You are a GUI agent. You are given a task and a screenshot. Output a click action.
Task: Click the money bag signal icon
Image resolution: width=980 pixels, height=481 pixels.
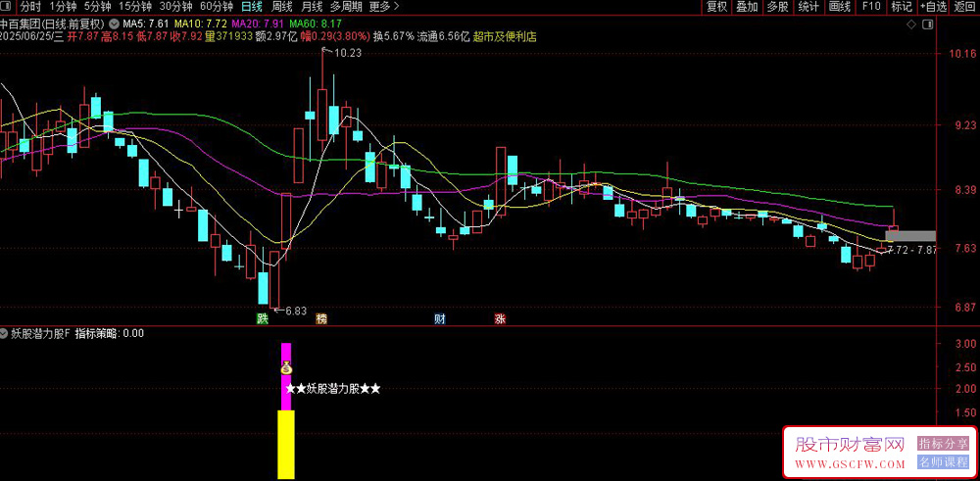(x=285, y=368)
